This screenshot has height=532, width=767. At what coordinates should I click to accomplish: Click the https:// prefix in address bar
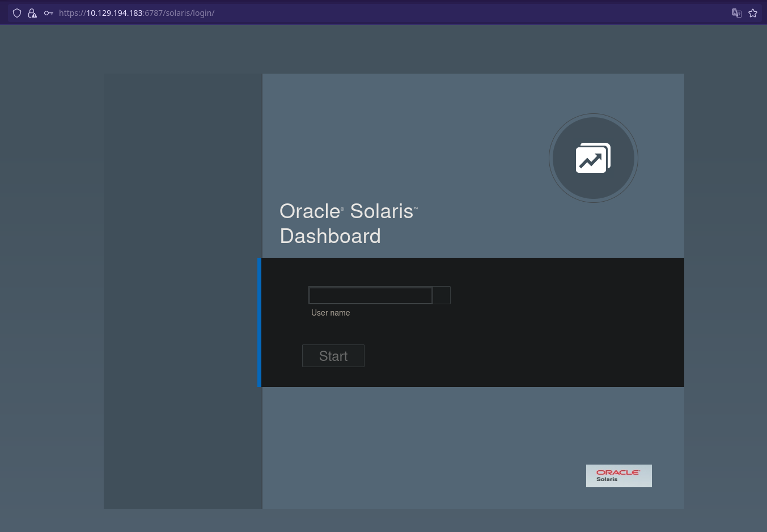point(72,13)
